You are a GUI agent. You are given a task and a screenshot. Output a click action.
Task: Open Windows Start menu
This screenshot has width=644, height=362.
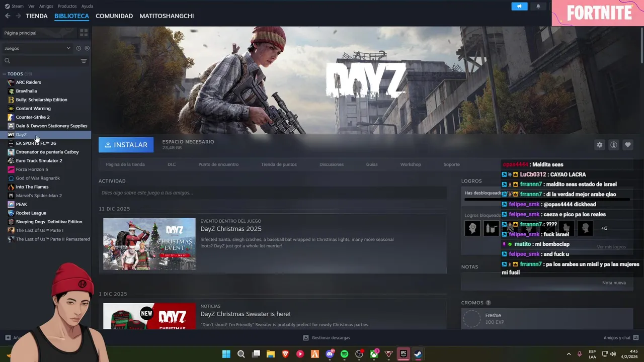226,354
